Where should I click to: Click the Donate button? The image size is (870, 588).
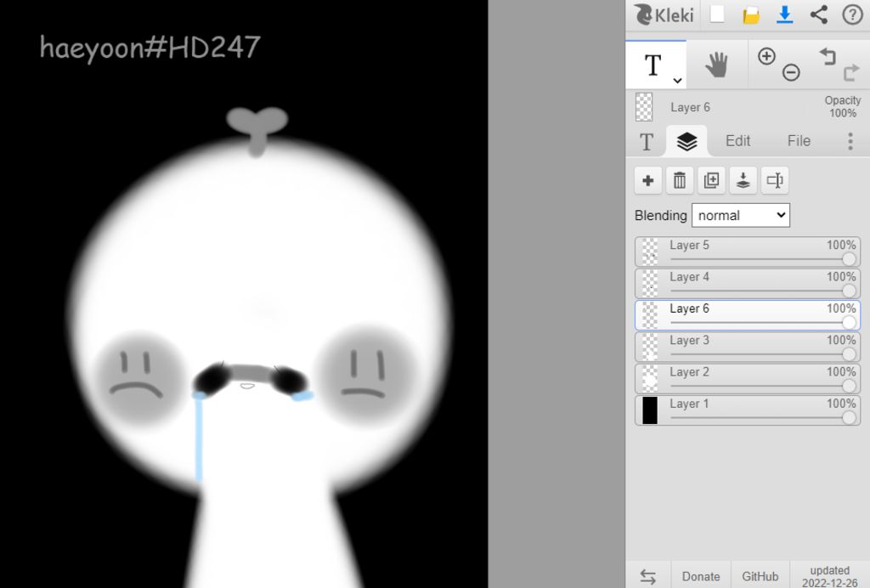701,576
